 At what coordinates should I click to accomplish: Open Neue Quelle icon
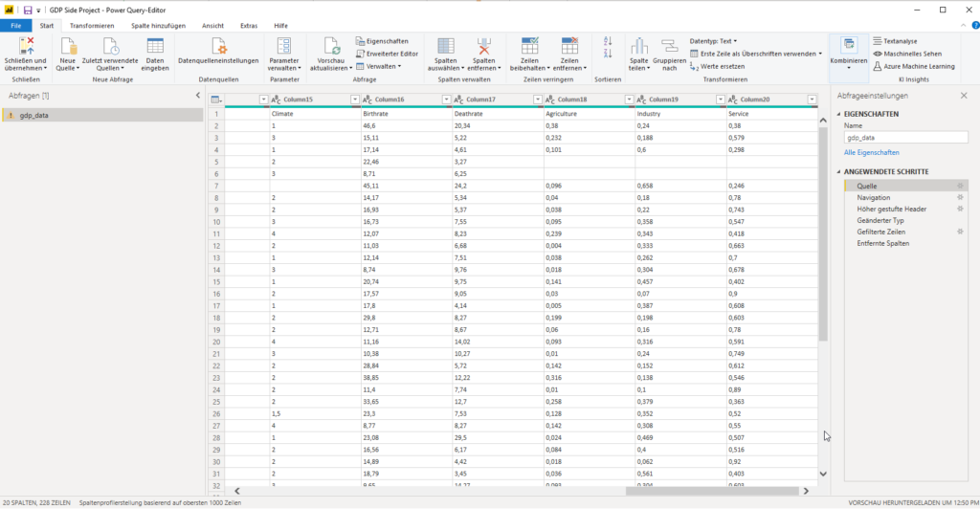point(68,46)
